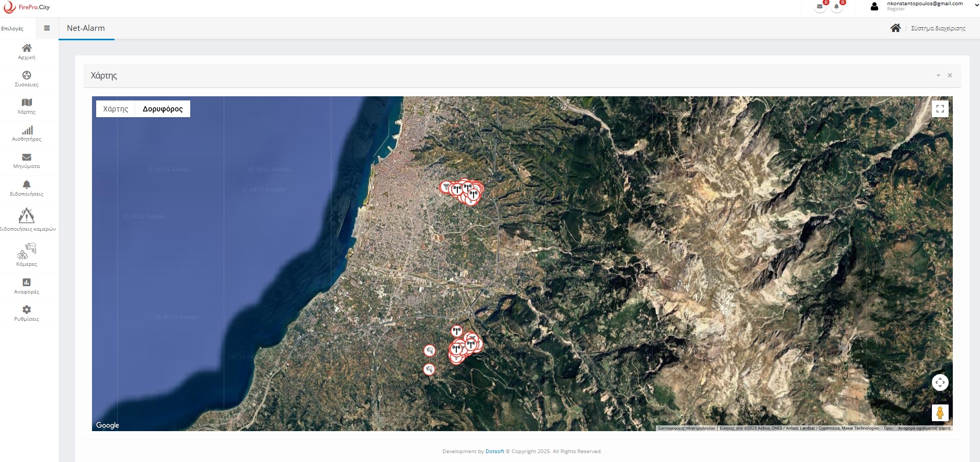This screenshot has height=462, width=980.
Task: Collapse the Χάρτης panel with the arrow
Action: 938,76
